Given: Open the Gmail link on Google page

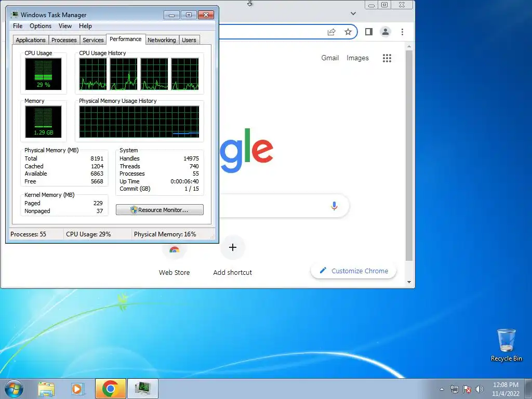Looking at the screenshot, I should (330, 58).
